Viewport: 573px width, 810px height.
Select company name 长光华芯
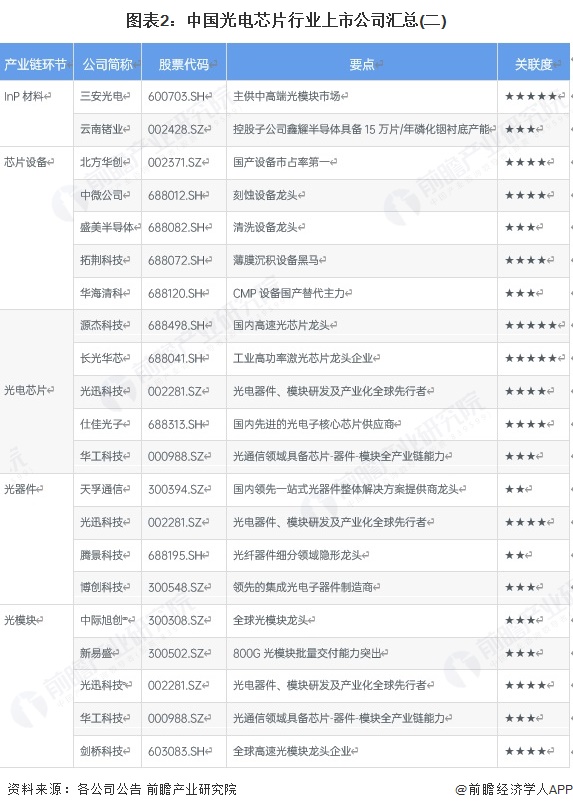[101, 358]
